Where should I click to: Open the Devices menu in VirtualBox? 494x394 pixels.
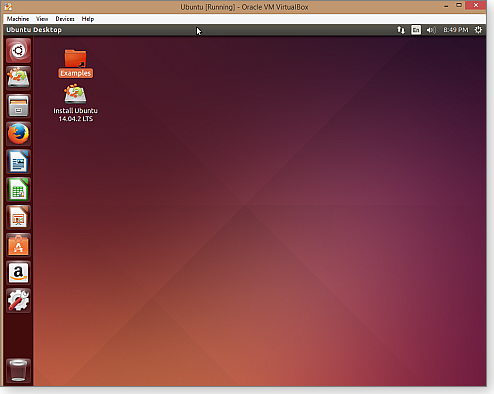pos(65,19)
